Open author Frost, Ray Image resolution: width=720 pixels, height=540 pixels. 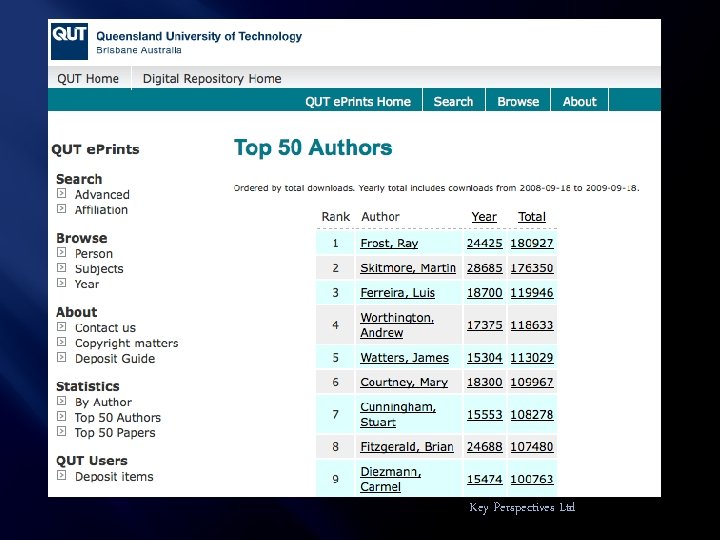[389, 243]
